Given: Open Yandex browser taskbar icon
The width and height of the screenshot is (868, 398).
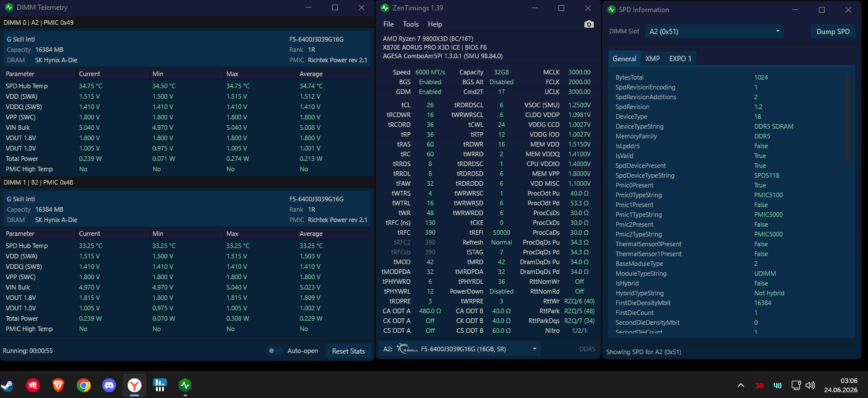Looking at the screenshot, I should click(x=135, y=385).
